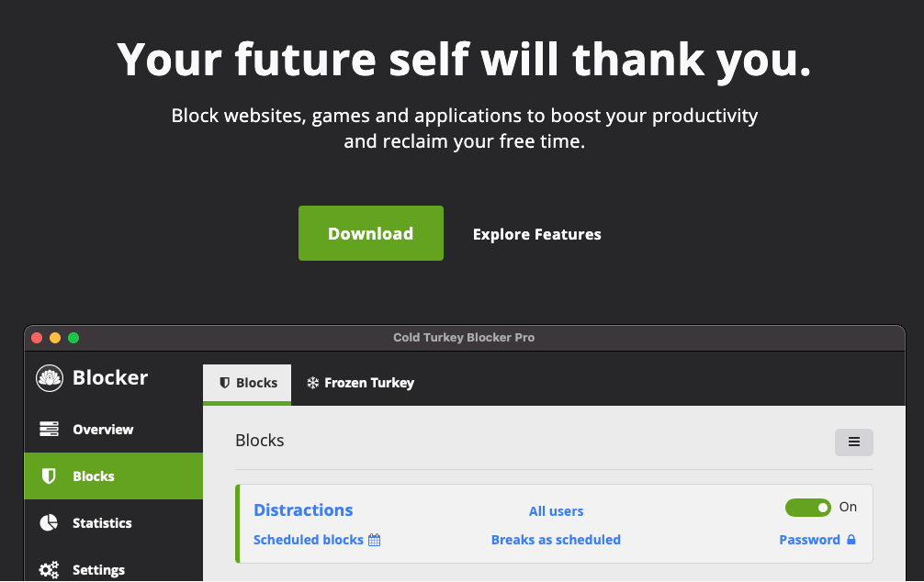Click the green Download button
924x582 pixels.
click(370, 233)
